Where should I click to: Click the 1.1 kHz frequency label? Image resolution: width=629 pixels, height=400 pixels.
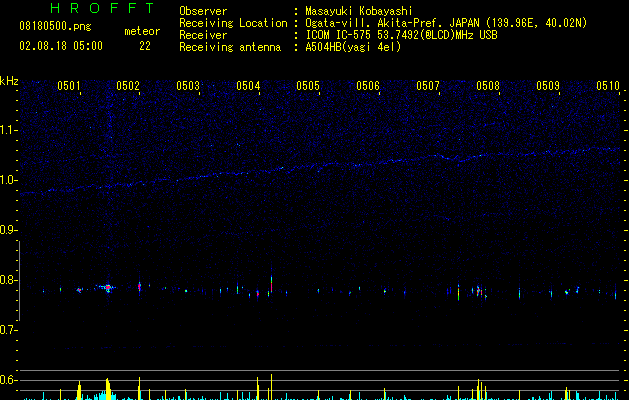pos(8,130)
